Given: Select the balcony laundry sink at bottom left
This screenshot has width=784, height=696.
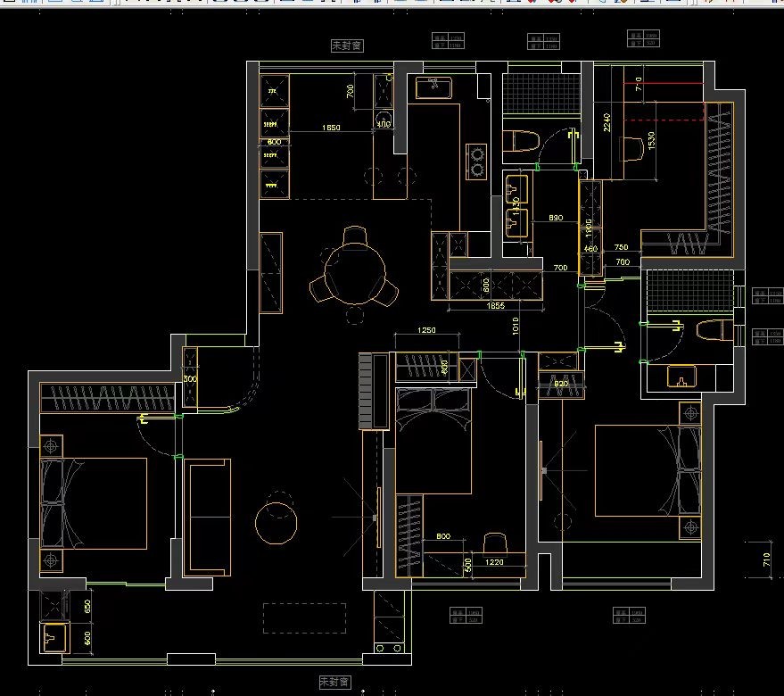Looking at the screenshot, I should pyautogui.click(x=53, y=637).
